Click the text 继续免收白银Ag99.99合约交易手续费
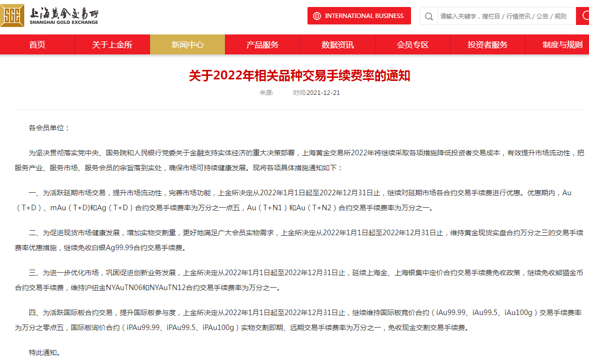The height and width of the screenshot is (364, 589). click(123, 248)
